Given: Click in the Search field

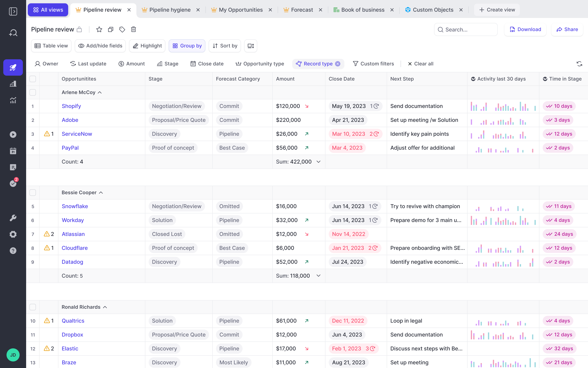Looking at the screenshot, I should pyautogui.click(x=466, y=29).
